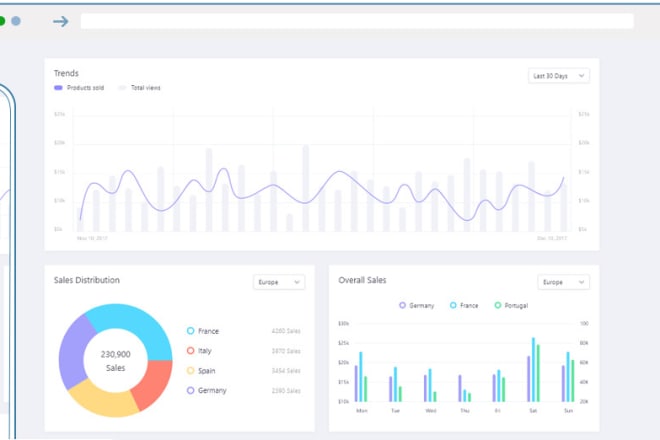Image resolution: width=660 pixels, height=440 pixels.
Task: Click the purple Thursday bar in Overall Sales
Action: pos(460,388)
